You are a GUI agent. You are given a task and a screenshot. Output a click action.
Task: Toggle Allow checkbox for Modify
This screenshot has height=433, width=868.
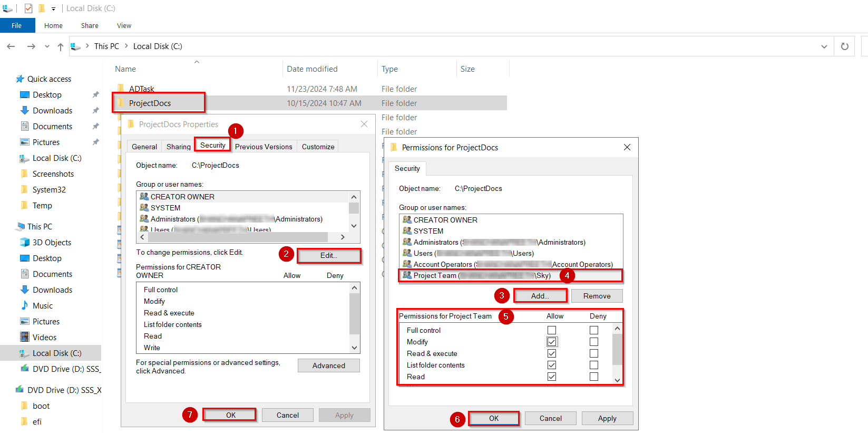pos(552,342)
